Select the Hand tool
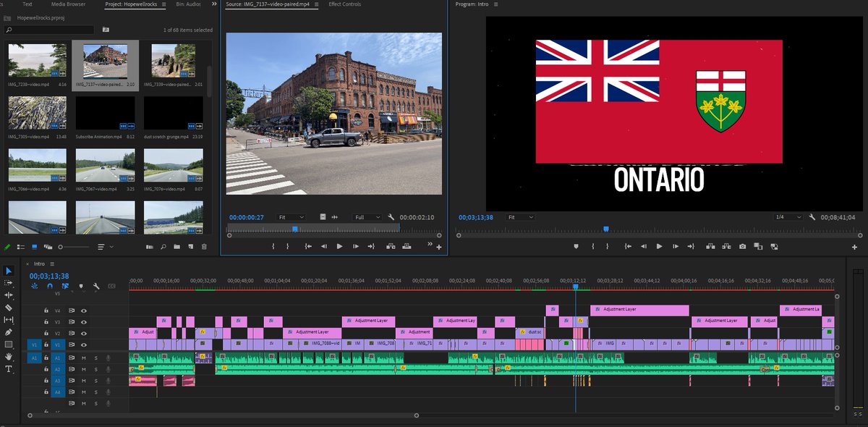Screen dimensions: 868x427 coord(9,357)
